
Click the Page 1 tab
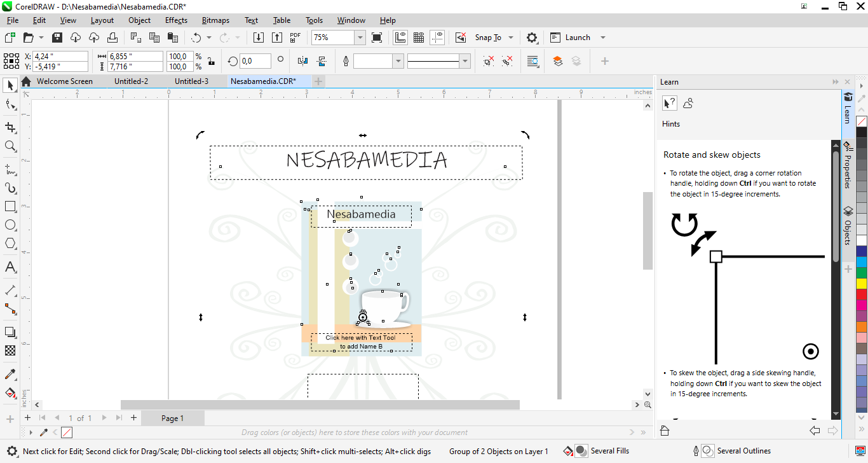click(172, 418)
